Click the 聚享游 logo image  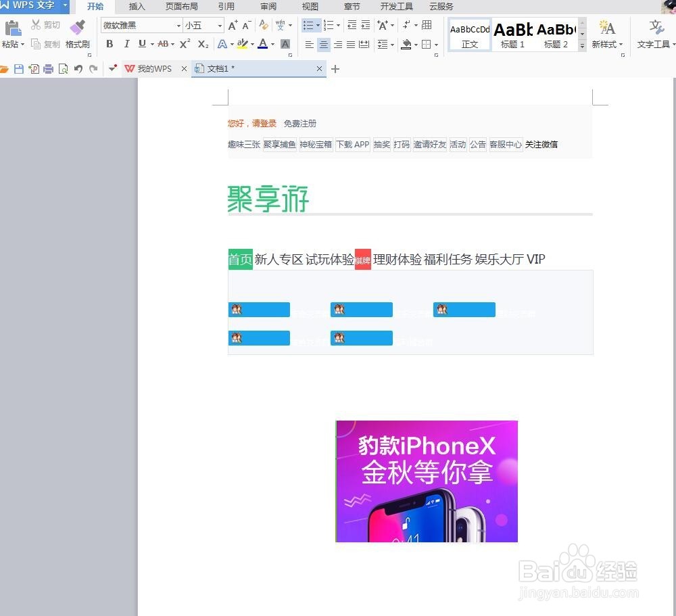(x=268, y=199)
